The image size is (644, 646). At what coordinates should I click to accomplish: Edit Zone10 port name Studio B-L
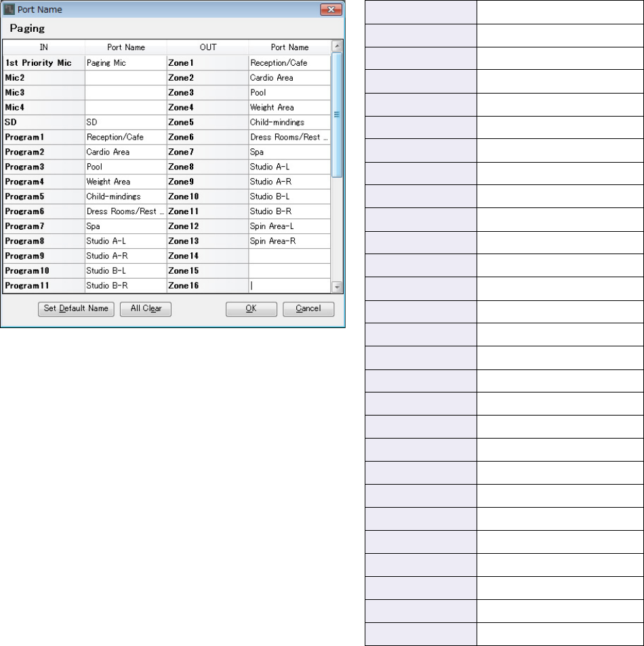click(289, 196)
